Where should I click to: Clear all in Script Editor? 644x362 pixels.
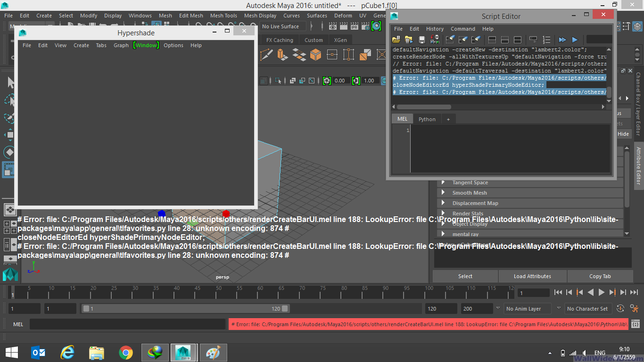476,40
